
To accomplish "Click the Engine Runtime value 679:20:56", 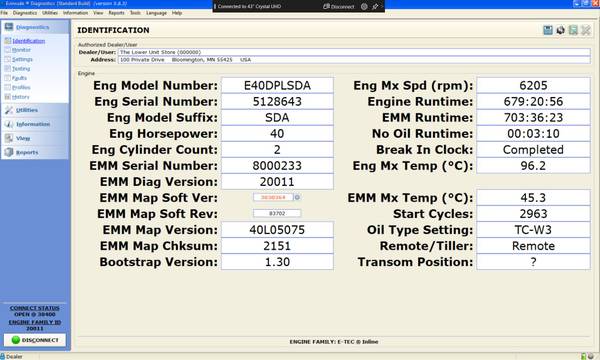I will (533, 101).
